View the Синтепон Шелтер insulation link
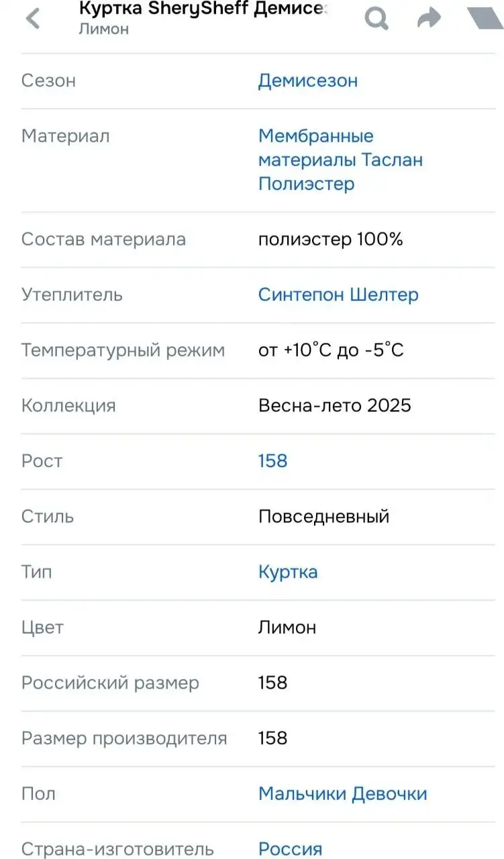Image resolution: width=504 pixels, height=859 pixels. (x=338, y=295)
